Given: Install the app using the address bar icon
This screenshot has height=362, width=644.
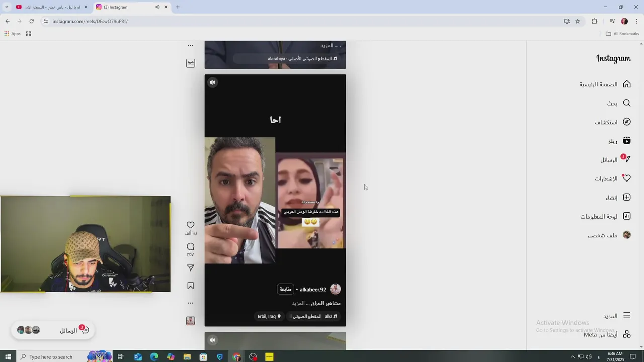Looking at the screenshot, I should click(x=567, y=21).
